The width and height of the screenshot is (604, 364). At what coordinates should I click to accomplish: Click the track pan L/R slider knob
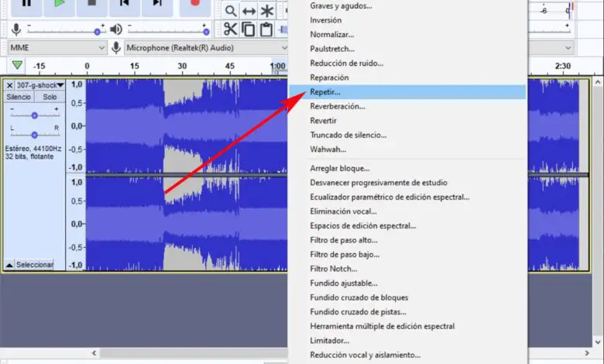click(35, 135)
